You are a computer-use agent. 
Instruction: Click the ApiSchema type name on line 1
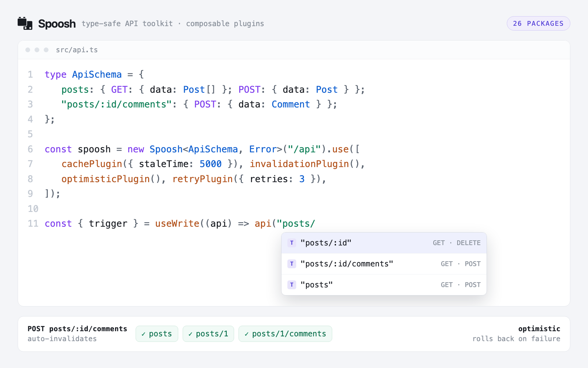tap(97, 74)
